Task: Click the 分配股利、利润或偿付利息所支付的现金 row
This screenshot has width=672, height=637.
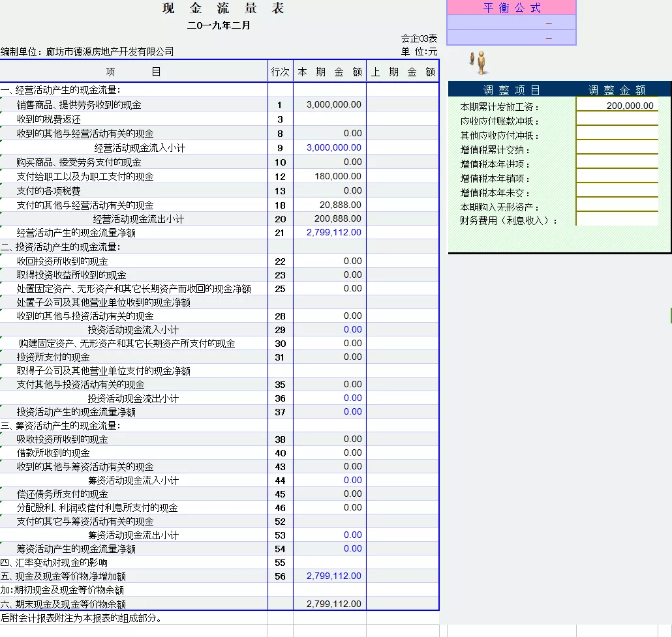Action: (x=97, y=508)
